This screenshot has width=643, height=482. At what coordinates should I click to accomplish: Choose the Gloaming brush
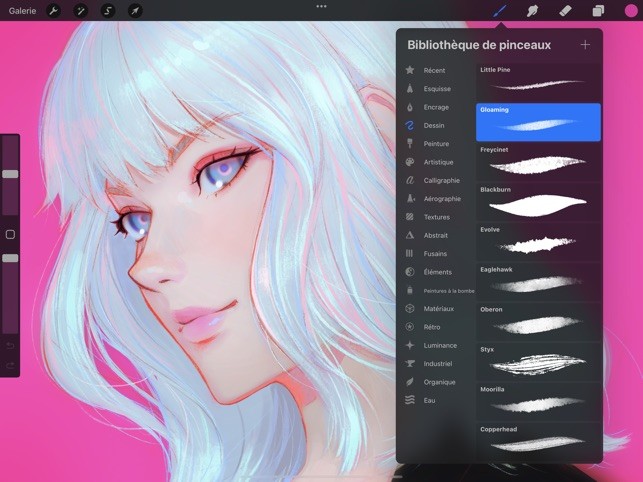coord(538,122)
